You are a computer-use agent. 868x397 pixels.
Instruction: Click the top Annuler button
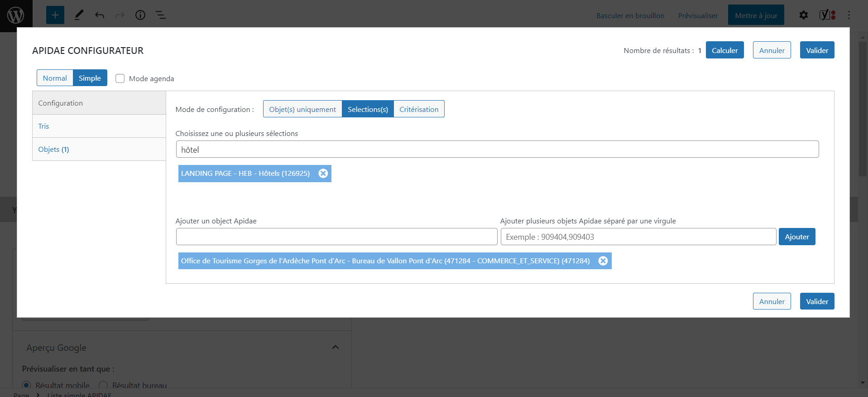[x=772, y=50]
